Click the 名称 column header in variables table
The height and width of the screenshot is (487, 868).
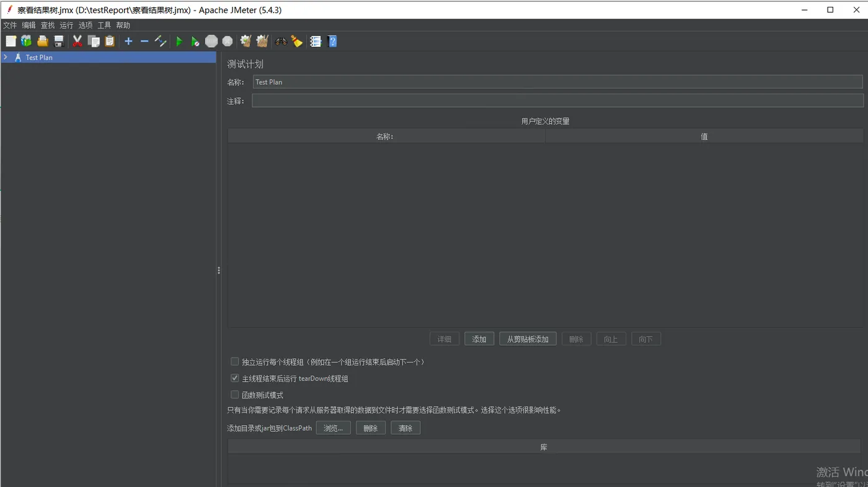[386, 136]
